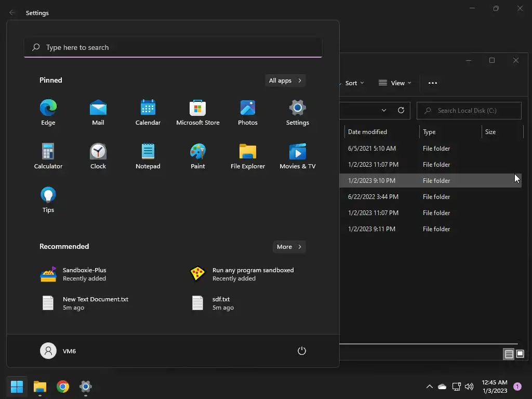This screenshot has height=399, width=532.
Task: Open the clock and date flyout
Action: tap(495, 387)
